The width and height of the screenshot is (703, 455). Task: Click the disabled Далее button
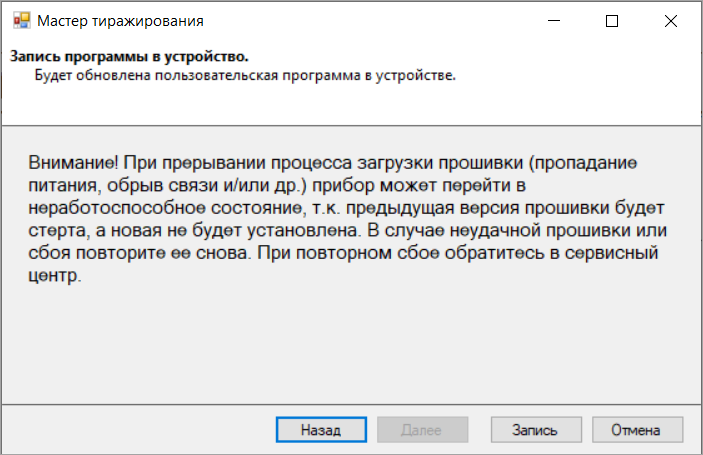click(x=421, y=430)
